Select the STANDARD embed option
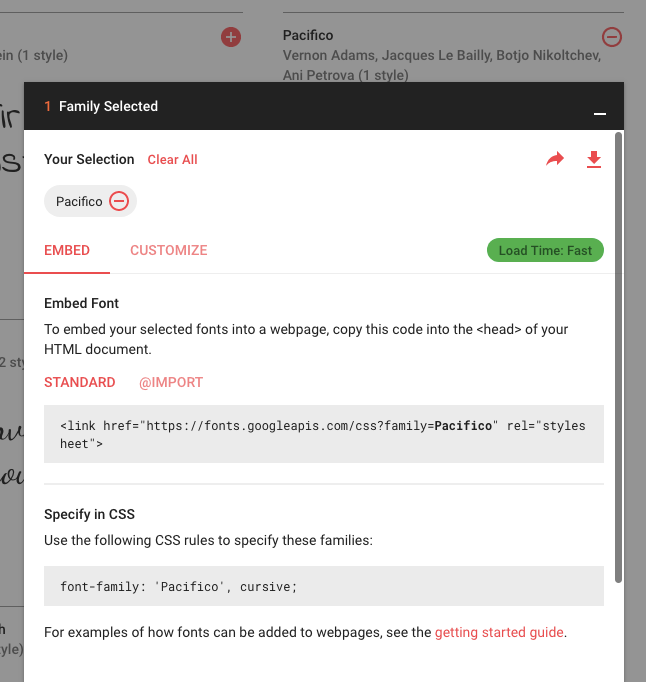This screenshot has height=682, width=646. [80, 382]
